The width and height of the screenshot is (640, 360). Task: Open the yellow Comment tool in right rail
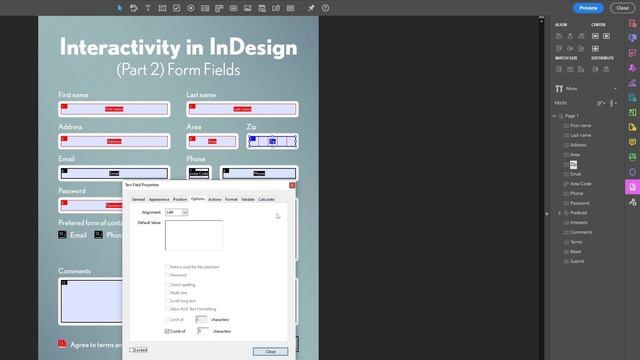[632, 142]
